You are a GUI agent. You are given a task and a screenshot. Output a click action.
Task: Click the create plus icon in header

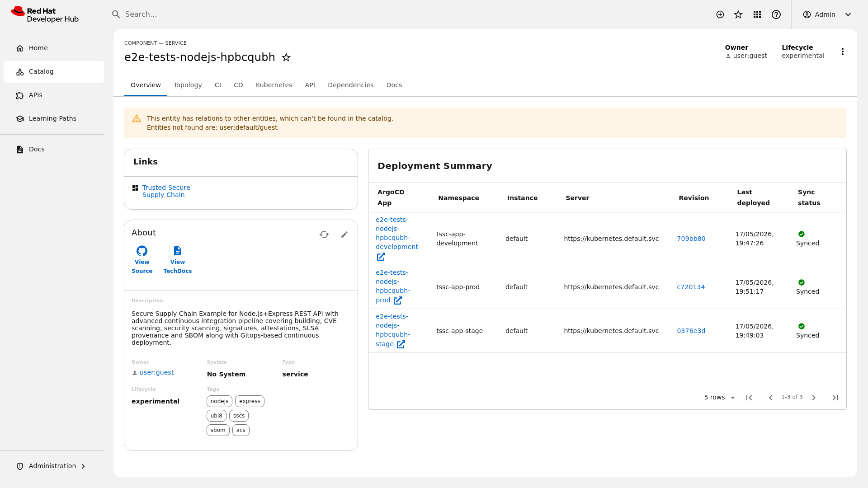pyautogui.click(x=720, y=14)
